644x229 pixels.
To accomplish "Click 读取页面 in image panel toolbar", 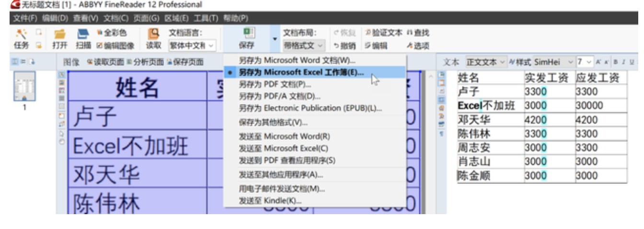I will click(105, 62).
